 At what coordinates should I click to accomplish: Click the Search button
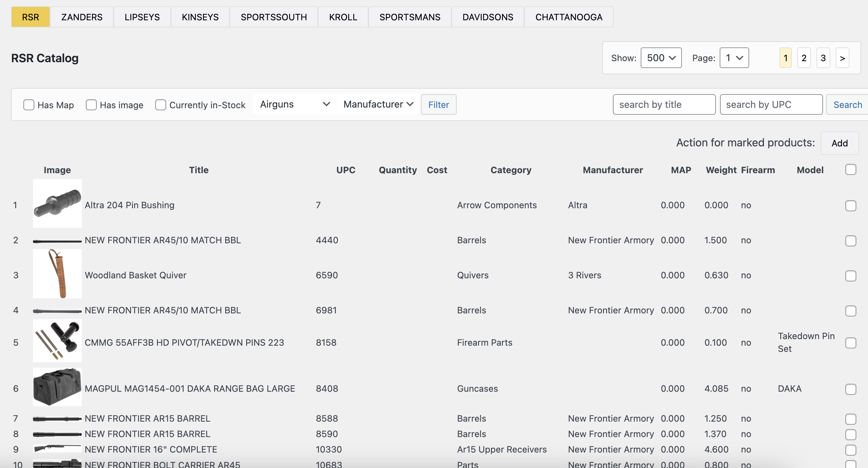(847, 104)
